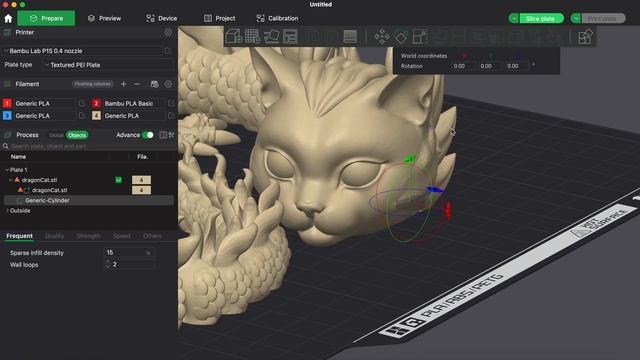
Task: Select the Speed settings tab
Action: pos(122,236)
